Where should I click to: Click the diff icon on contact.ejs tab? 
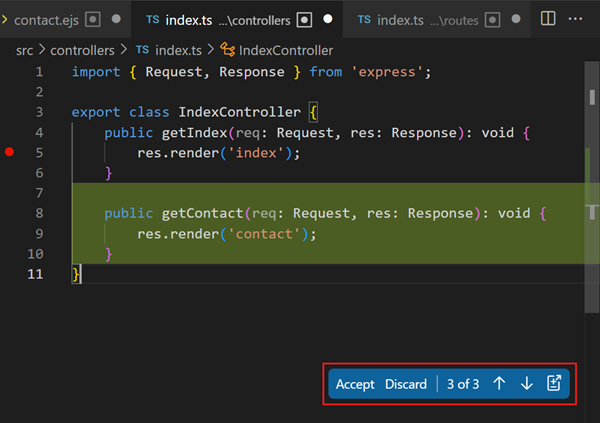[93, 20]
